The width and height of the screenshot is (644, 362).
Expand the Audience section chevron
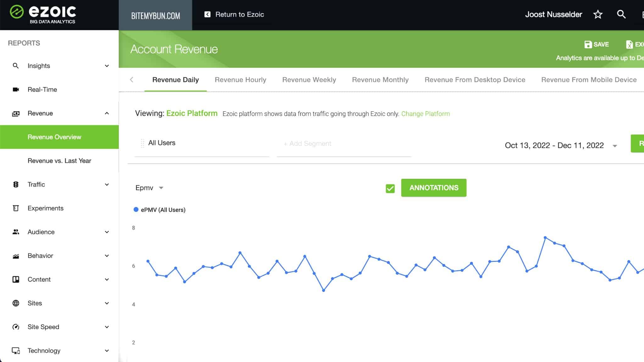[107, 232]
